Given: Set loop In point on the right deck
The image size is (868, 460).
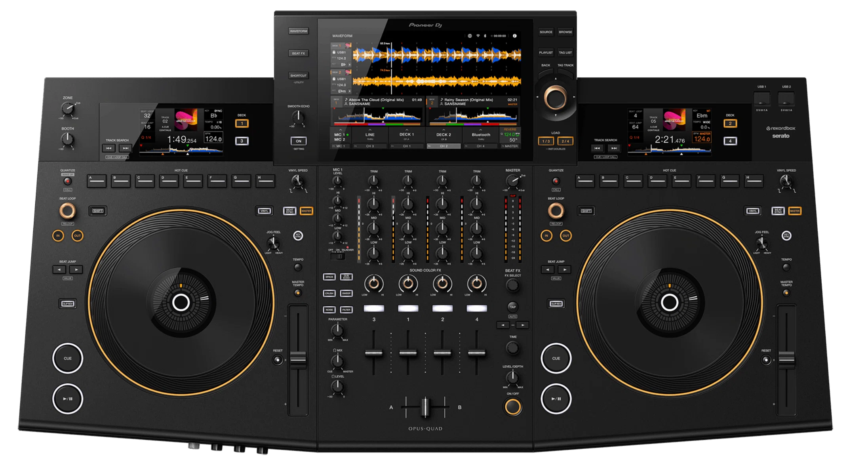Looking at the screenshot, I should 546,236.
